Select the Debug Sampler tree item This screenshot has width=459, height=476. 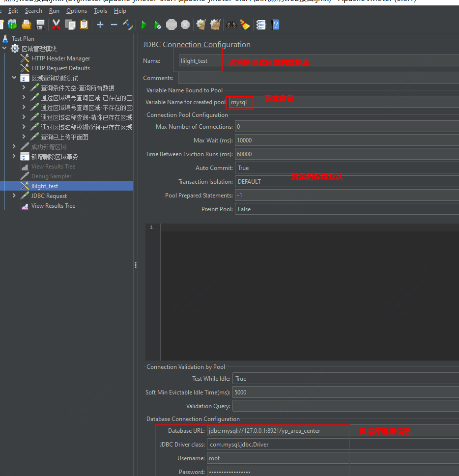point(51,176)
